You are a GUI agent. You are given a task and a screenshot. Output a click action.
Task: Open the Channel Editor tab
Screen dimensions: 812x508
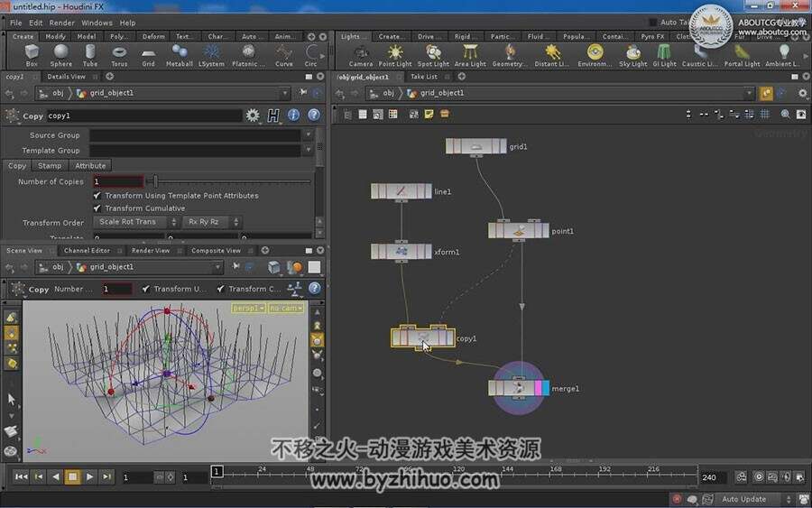(87, 250)
